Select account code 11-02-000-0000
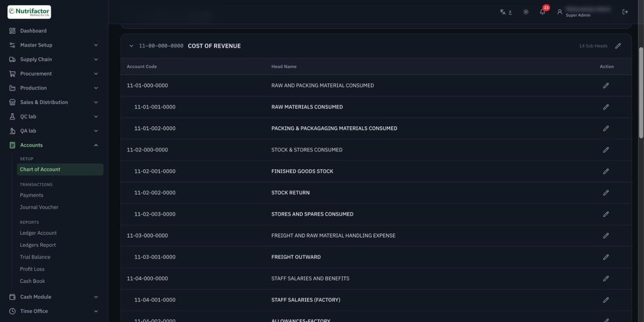The width and height of the screenshot is (644, 322). (x=147, y=150)
